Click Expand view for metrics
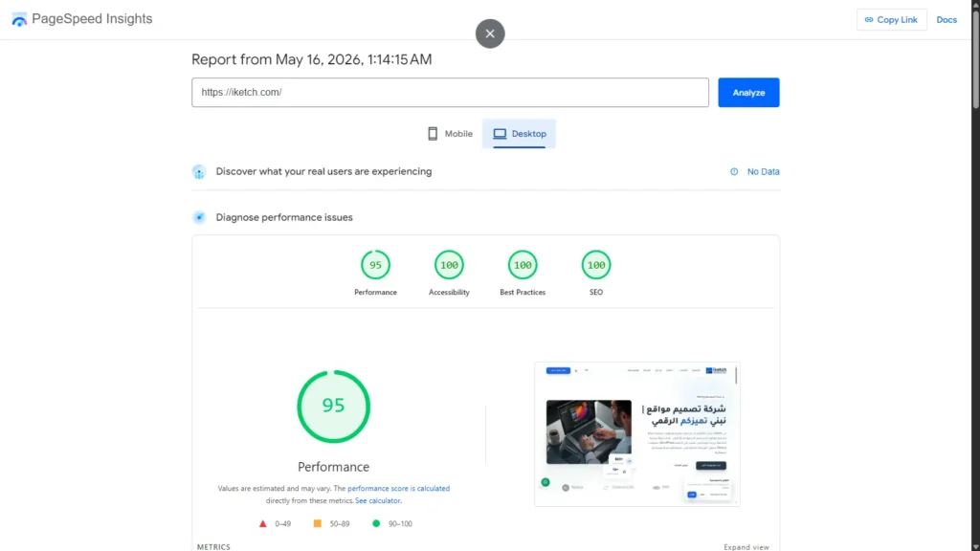This screenshot has height=551, width=980. click(746, 546)
